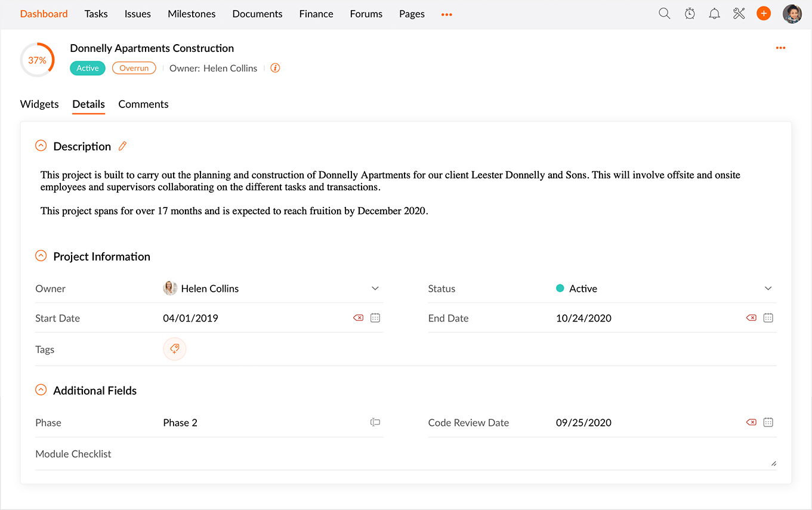
Task: Clear the End Date value
Action: [751, 318]
